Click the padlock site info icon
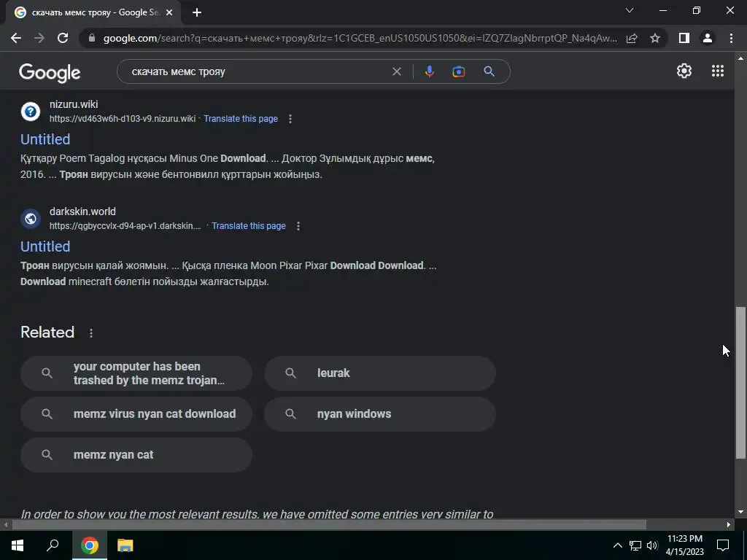The width and height of the screenshot is (747, 560). (x=92, y=38)
